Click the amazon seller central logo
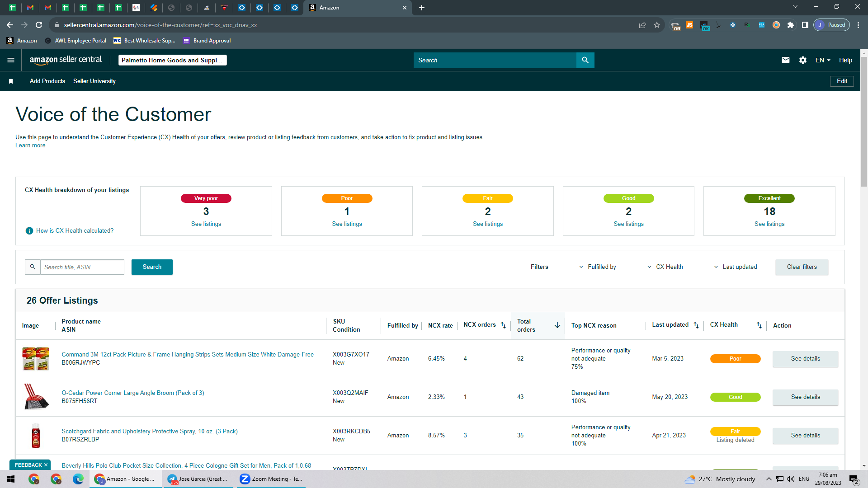Viewport: 868px width, 488px height. point(66,60)
